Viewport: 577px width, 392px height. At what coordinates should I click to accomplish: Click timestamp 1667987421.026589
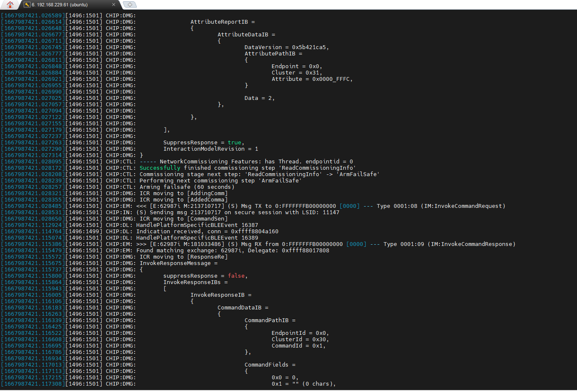pos(33,16)
